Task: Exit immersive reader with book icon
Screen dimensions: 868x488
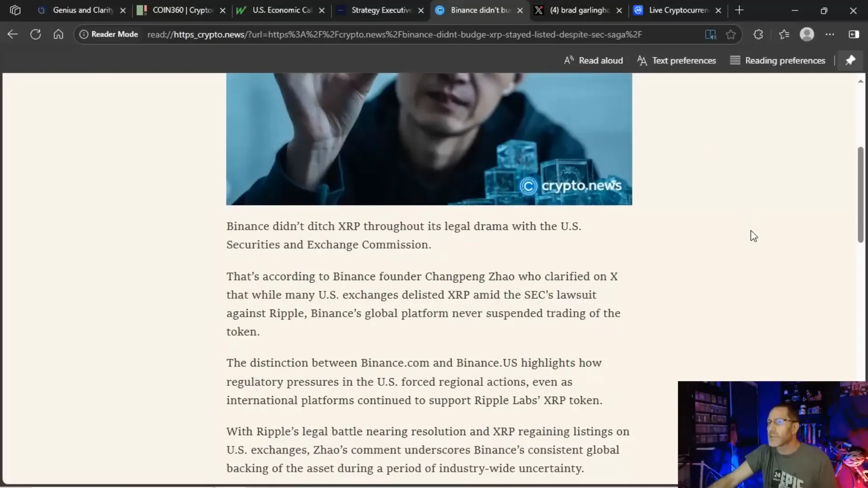Action: pyautogui.click(x=710, y=34)
